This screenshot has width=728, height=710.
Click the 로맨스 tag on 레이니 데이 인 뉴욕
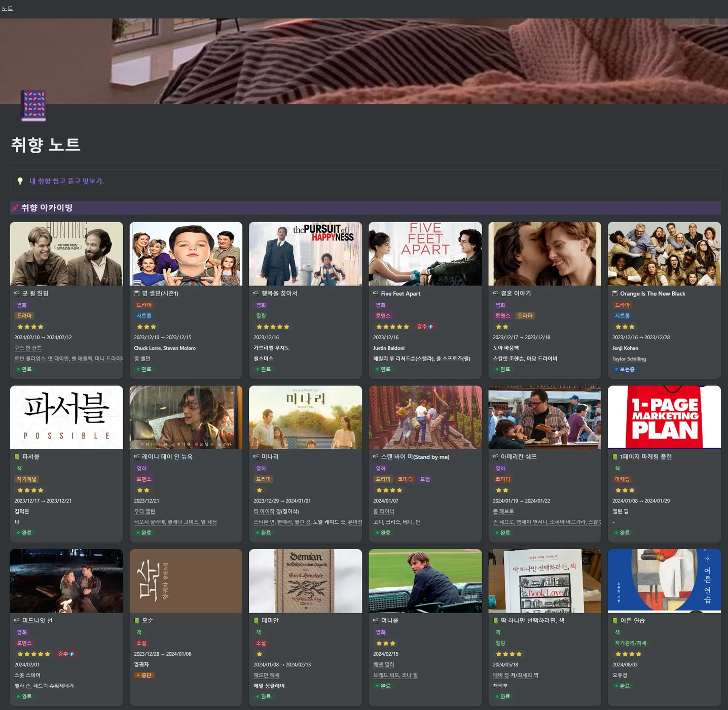pyautogui.click(x=144, y=479)
